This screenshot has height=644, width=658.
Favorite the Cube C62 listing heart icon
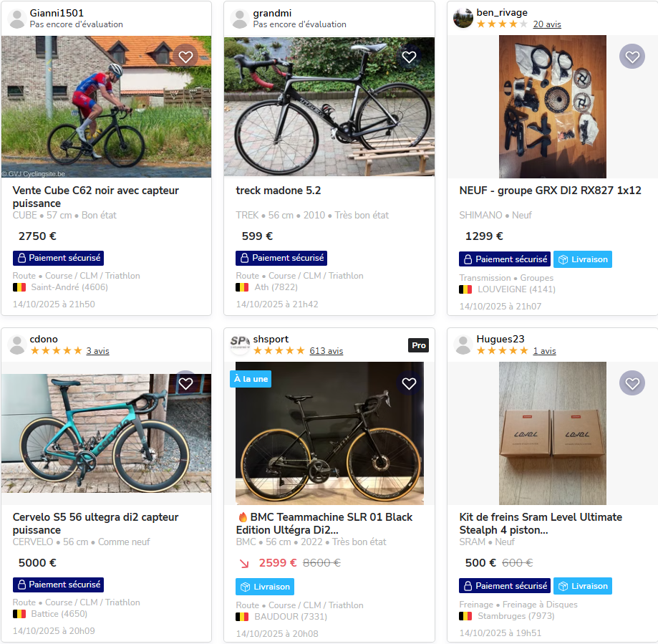coord(185,57)
